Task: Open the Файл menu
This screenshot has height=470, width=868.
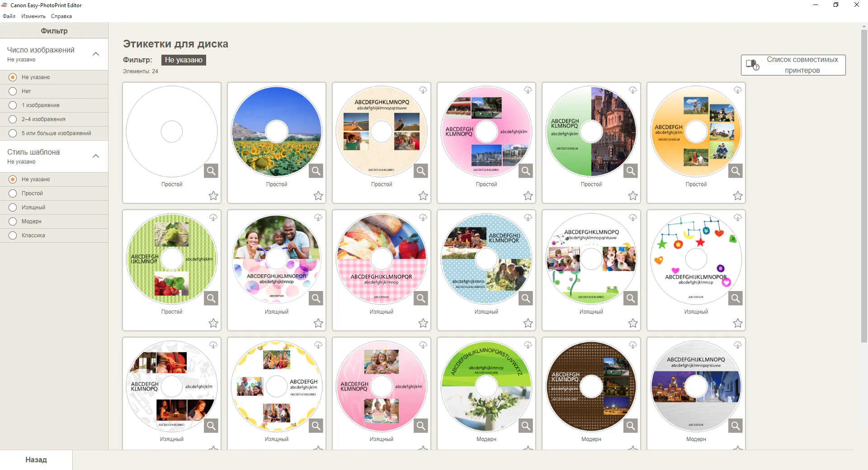Action: coord(8,16)
